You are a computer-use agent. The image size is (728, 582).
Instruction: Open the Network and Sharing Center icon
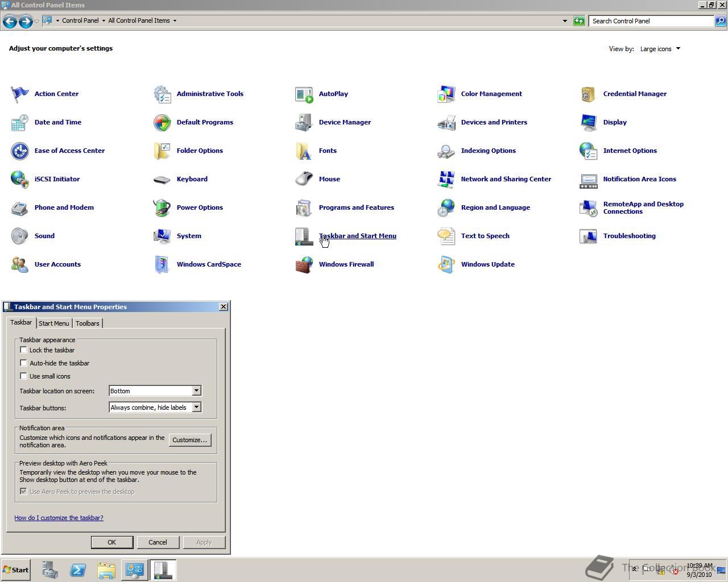(x=446, y=179)
